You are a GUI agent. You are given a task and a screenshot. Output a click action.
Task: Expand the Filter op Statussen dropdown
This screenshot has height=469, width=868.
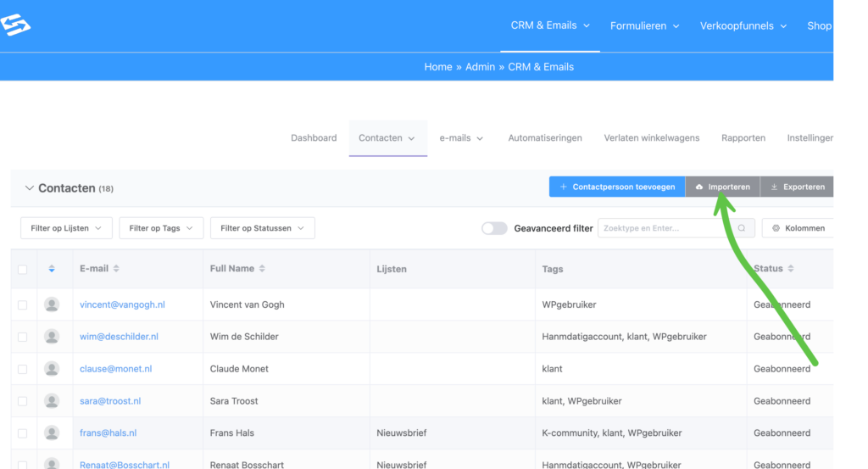pos(262,228)
